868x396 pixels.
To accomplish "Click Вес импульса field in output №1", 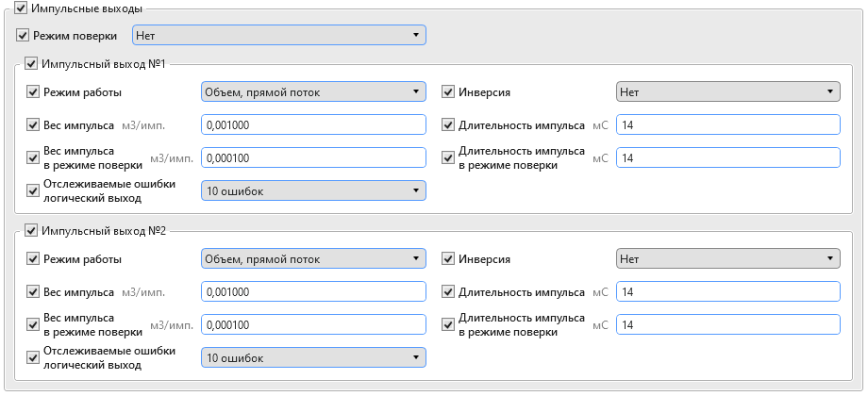I will point(313,124).
